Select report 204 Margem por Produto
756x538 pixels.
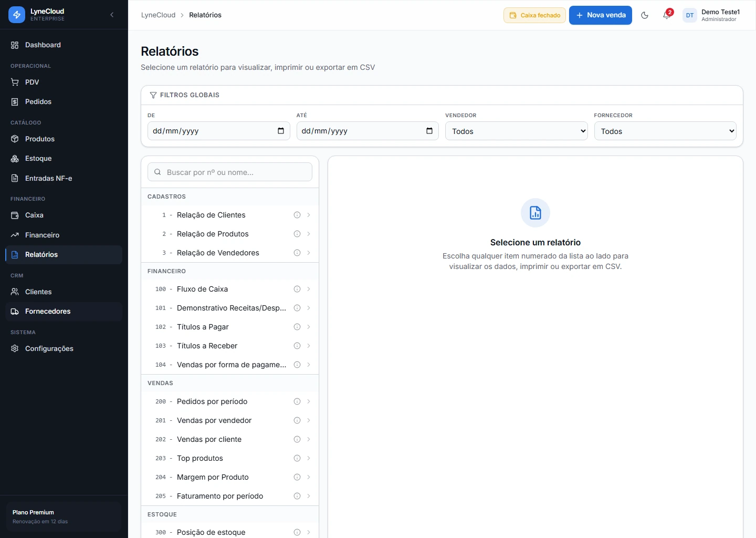230,477
